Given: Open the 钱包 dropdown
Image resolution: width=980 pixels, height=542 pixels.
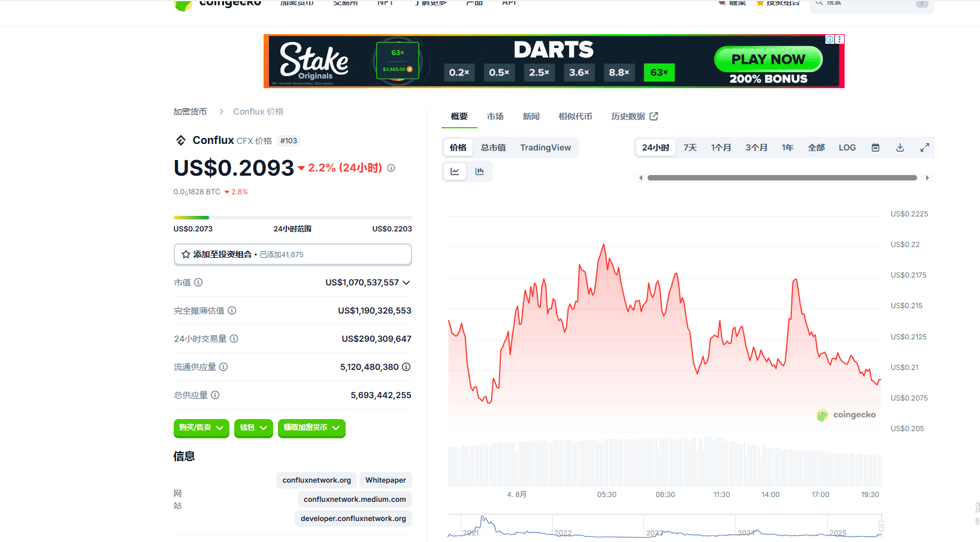Looking at the screenshot, I should [253, 428].
